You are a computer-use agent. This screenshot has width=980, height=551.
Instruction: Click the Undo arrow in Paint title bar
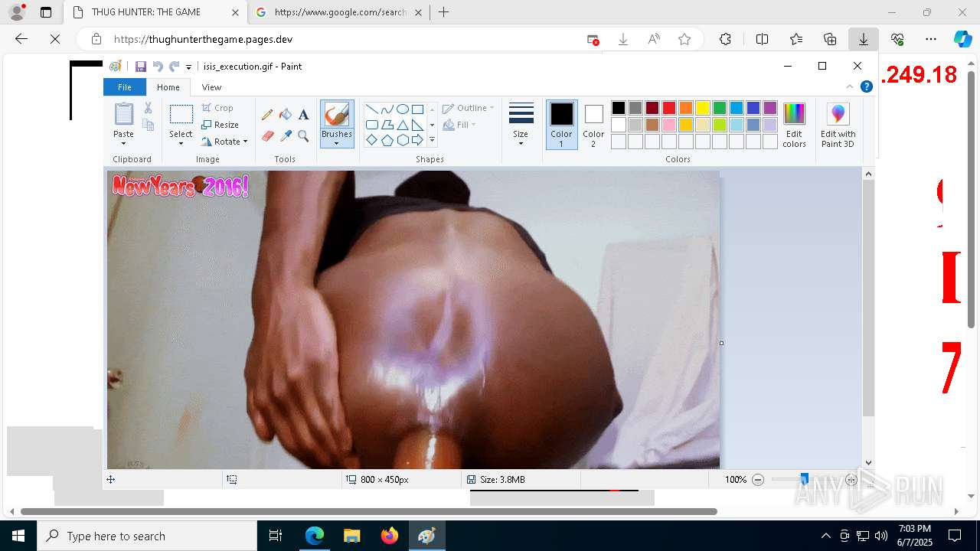(158, 67)
